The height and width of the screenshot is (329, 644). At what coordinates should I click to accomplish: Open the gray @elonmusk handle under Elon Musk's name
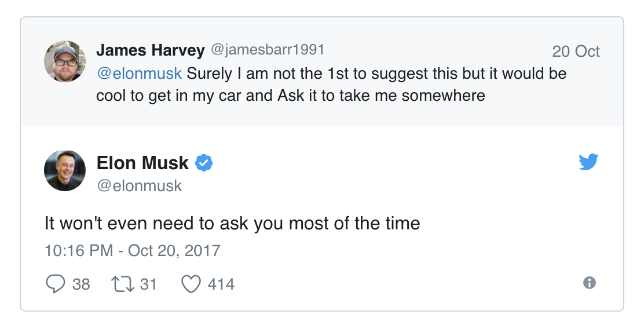click(139, 185)
